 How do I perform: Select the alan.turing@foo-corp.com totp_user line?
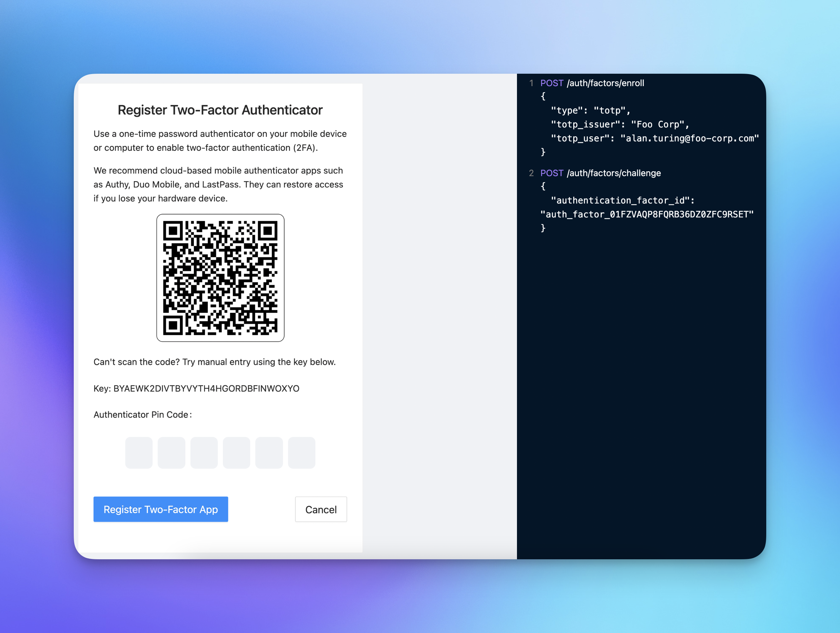point(655,138)
